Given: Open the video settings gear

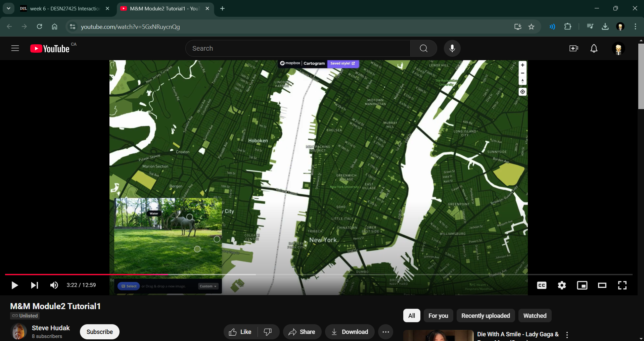Looking at the screenshot, I should 562,285.
